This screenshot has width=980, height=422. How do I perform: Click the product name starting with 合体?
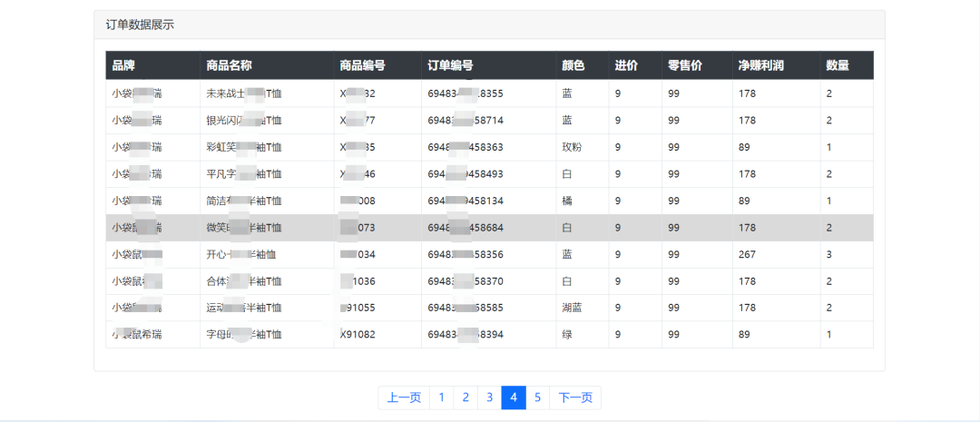pos(244,282)
